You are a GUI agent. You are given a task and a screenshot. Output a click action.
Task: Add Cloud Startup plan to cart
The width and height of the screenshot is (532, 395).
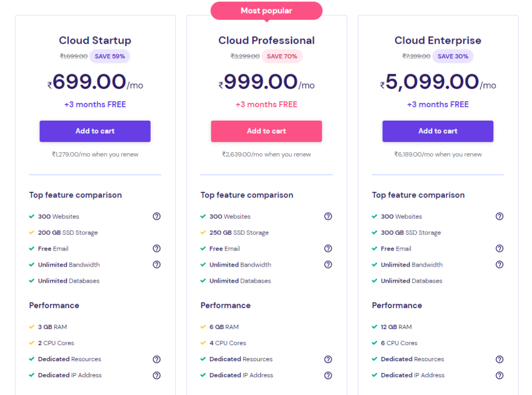[x=95, y=131]
